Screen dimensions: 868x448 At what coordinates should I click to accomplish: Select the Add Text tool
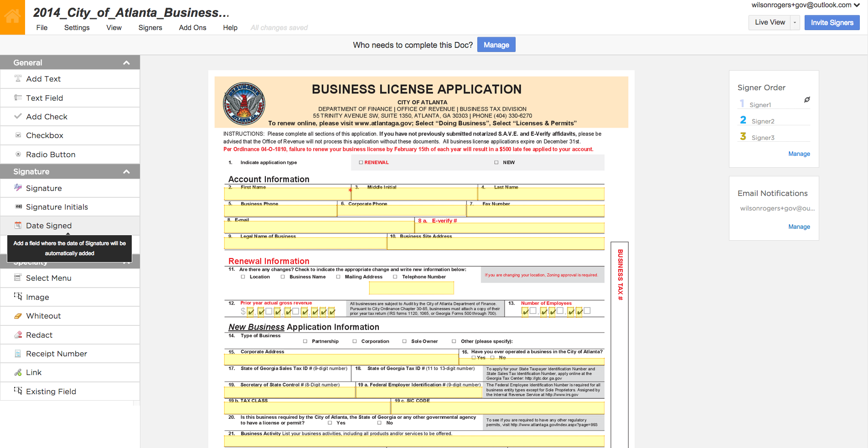43,78
